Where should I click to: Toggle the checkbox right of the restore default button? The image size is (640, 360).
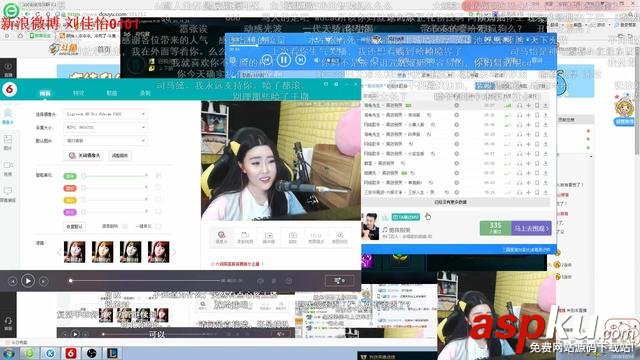tap(125, 227)
